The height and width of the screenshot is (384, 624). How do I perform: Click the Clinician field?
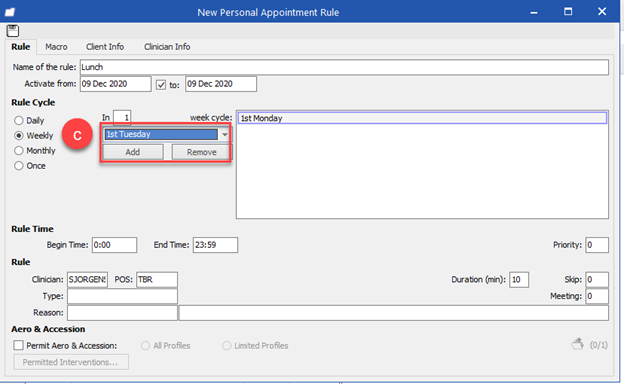coord(88,280)
